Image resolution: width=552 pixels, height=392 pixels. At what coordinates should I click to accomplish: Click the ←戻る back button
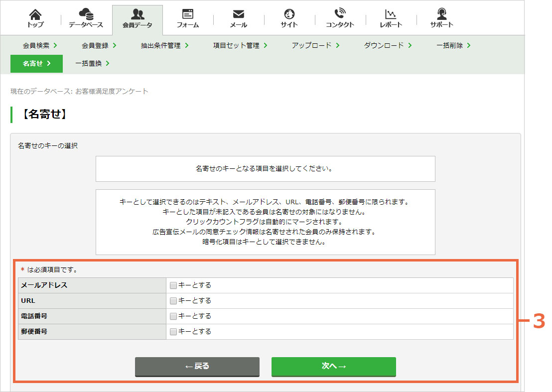point(197,367)
